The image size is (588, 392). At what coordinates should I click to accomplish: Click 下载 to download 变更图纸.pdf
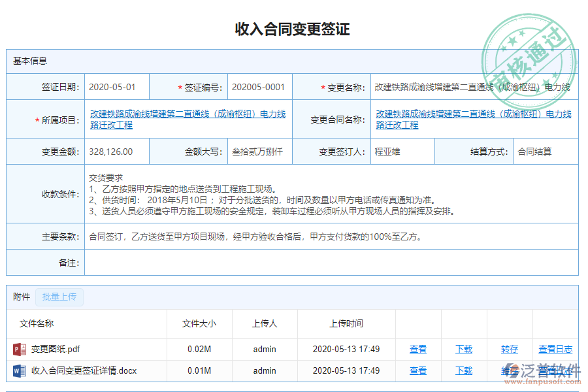click(x=464, y=349)
